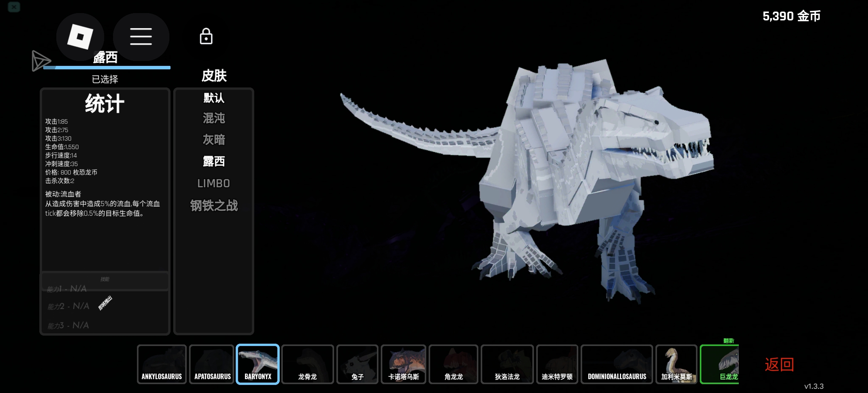Choose the 狄洛法龙 dinosaur card

507,364
